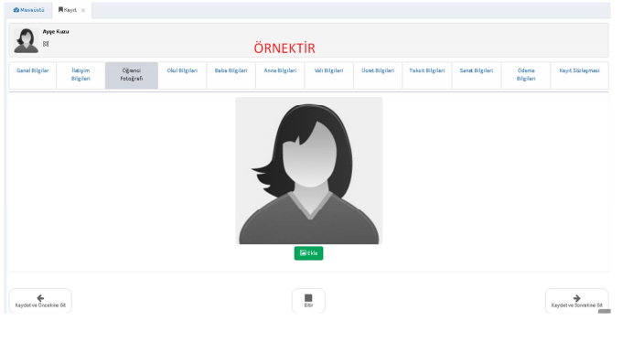633x364 pixels.
Task: Open the Ödeme Bilgileri tab
Action: click(x=526, y=75)
